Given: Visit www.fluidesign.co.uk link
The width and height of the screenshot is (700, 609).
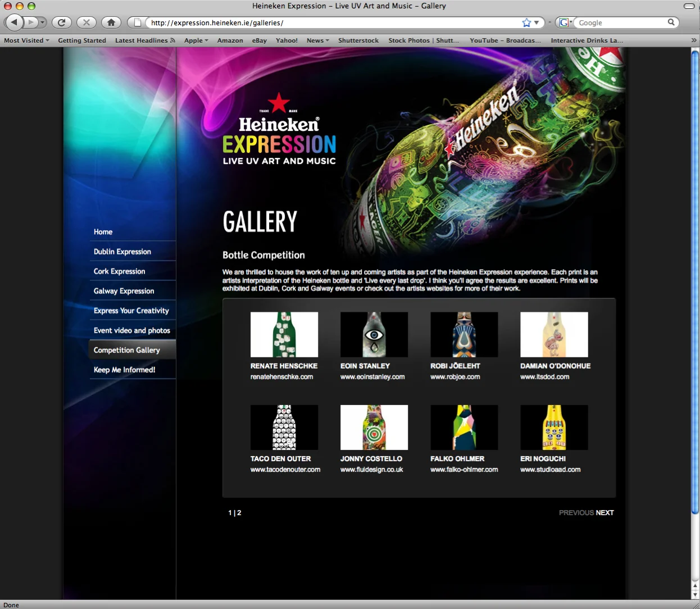Looking at the screenshot, I should click(x=371, y=470).
